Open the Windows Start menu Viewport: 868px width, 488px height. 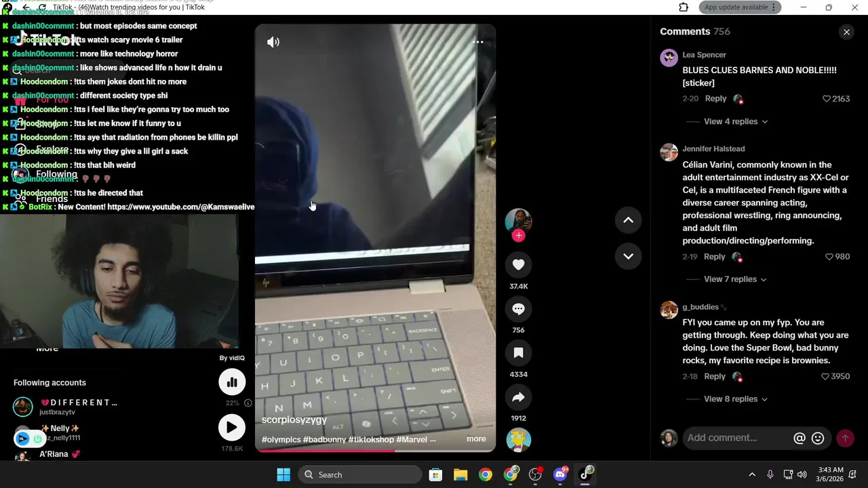[283, 474]
